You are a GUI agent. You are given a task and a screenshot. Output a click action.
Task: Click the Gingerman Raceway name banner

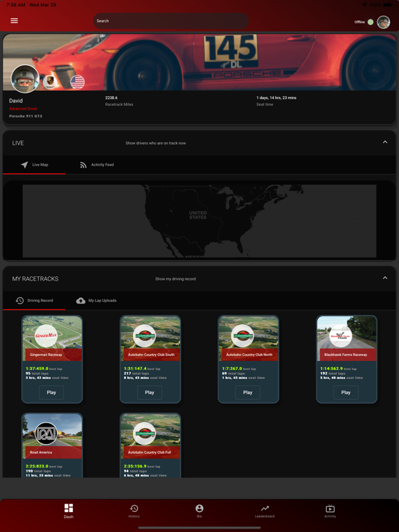53,355
